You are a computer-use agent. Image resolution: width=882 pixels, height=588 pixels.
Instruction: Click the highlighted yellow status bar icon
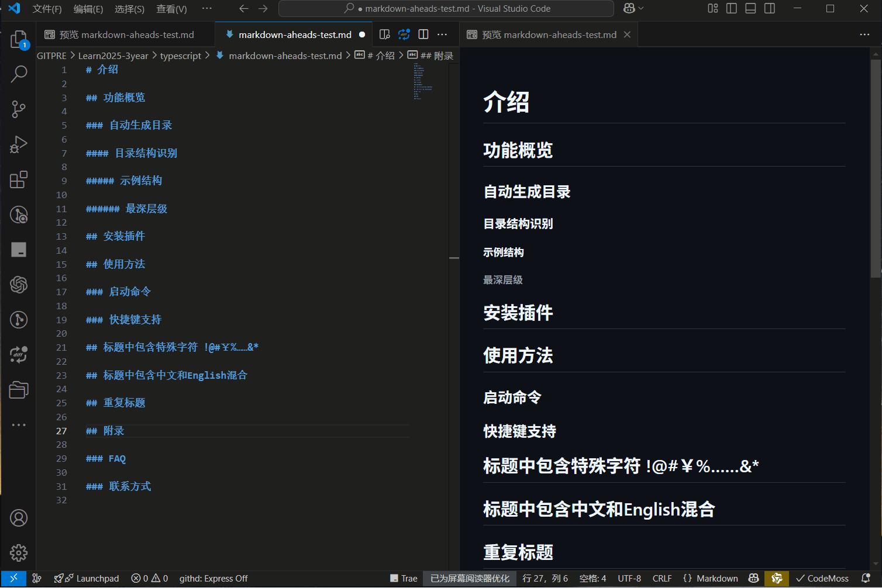tap(777, 578)
